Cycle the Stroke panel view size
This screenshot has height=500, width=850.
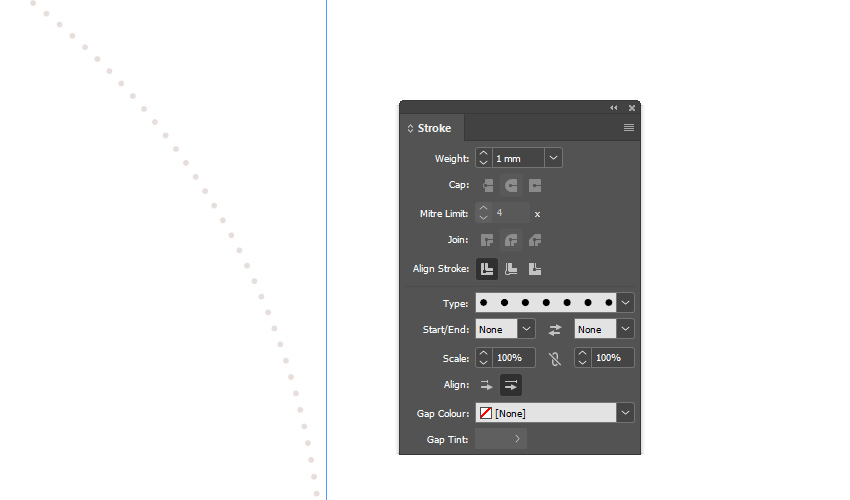pos(410,129)
